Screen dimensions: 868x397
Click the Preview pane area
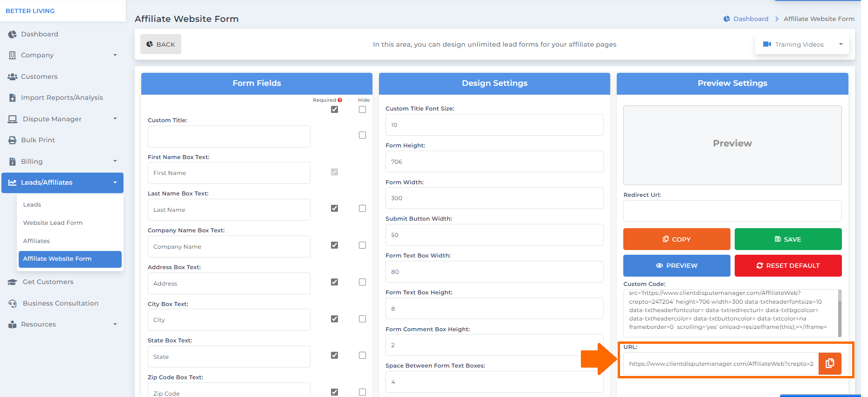pos(732,145)
